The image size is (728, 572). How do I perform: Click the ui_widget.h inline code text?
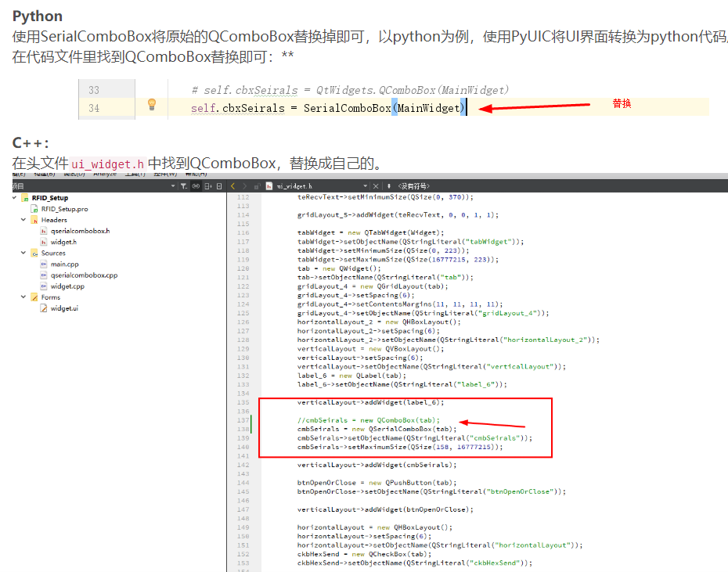click(x=107, y=164)
